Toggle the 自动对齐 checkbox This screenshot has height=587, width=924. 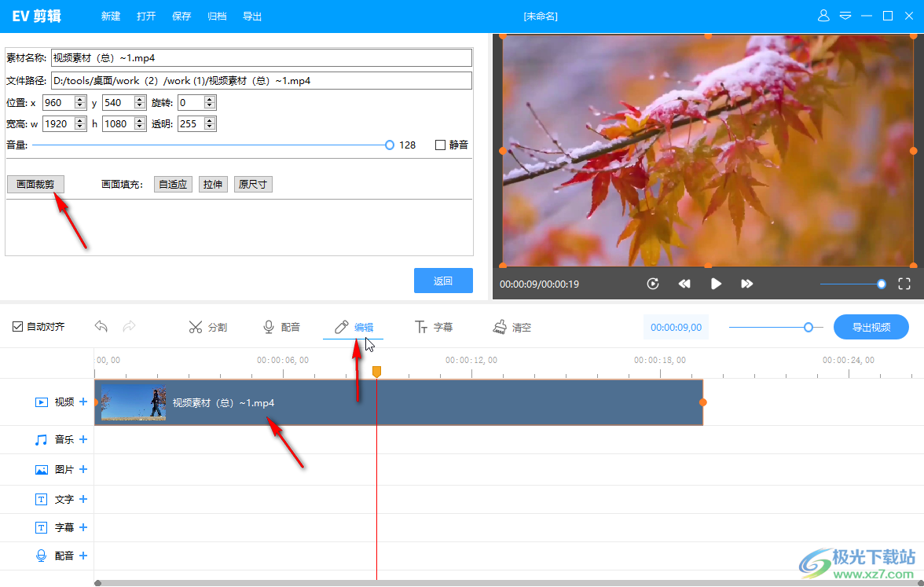pyautogui.click(x=17, y=327)
